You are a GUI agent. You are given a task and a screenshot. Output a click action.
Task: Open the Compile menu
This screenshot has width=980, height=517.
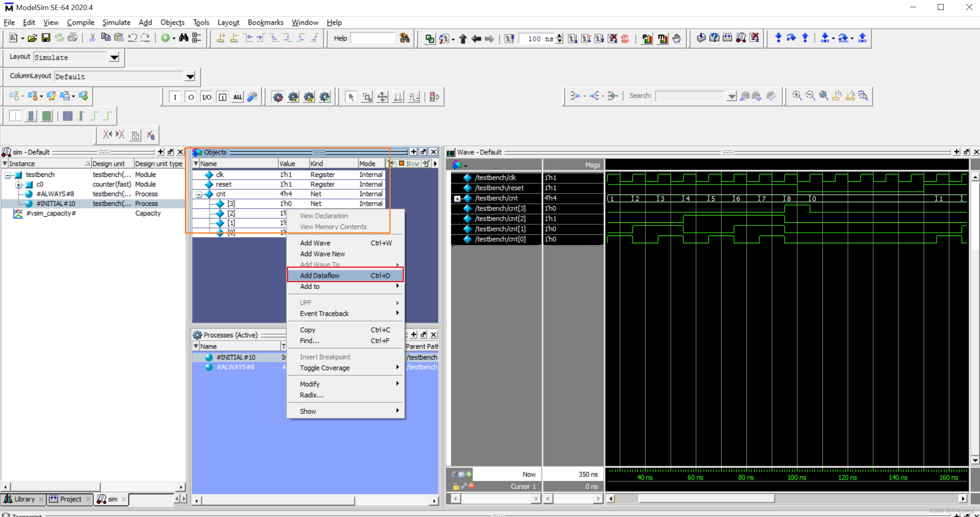80,23
